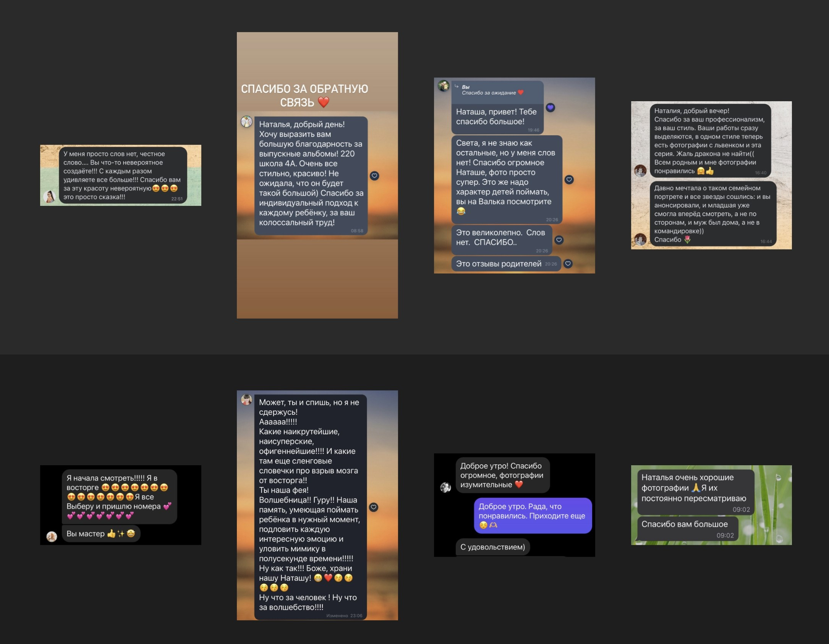
Task: Click purple heart on 'Наташа, привет' message
Action: pos(550,108)
